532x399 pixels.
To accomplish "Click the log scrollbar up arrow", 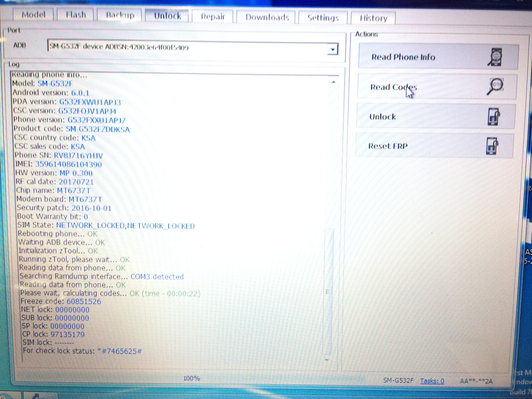I will 334,82.
